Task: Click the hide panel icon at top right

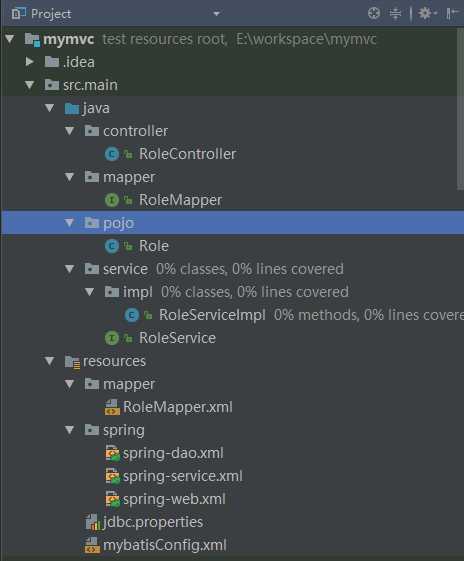Action: point(451,14)
